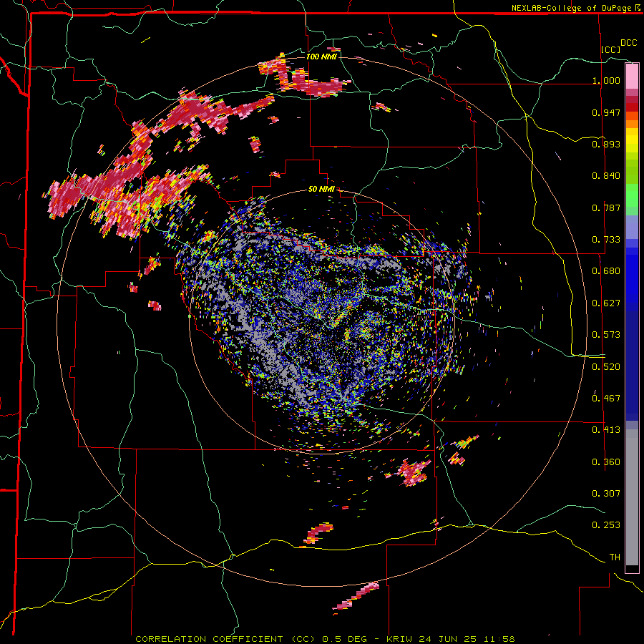Click the "50 NMI" range ring label

(321, 190)
